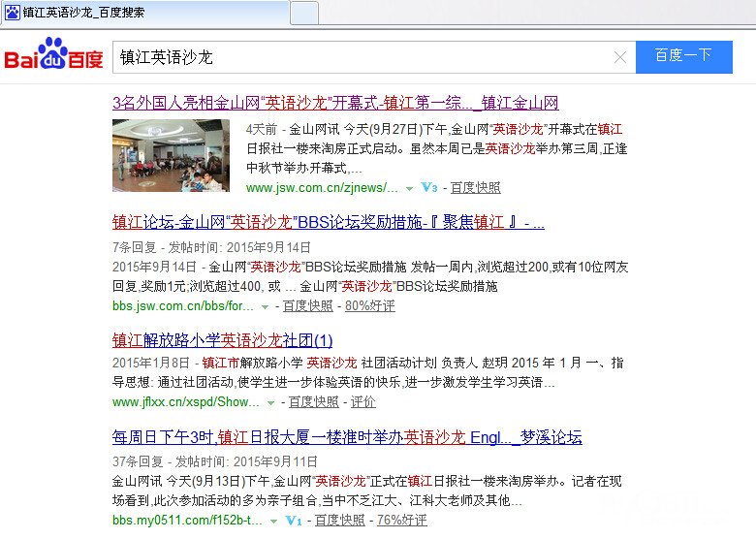Click the V3 credibility badge icon

(429, 188)
